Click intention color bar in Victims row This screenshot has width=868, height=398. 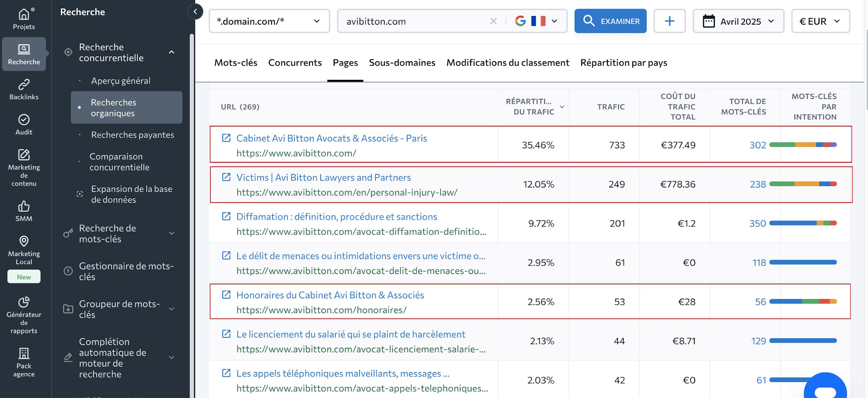[803, 184]
